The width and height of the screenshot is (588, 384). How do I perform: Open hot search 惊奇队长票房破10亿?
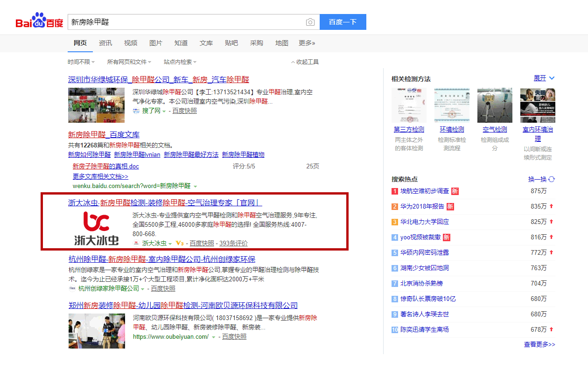(x=428, y=299)
